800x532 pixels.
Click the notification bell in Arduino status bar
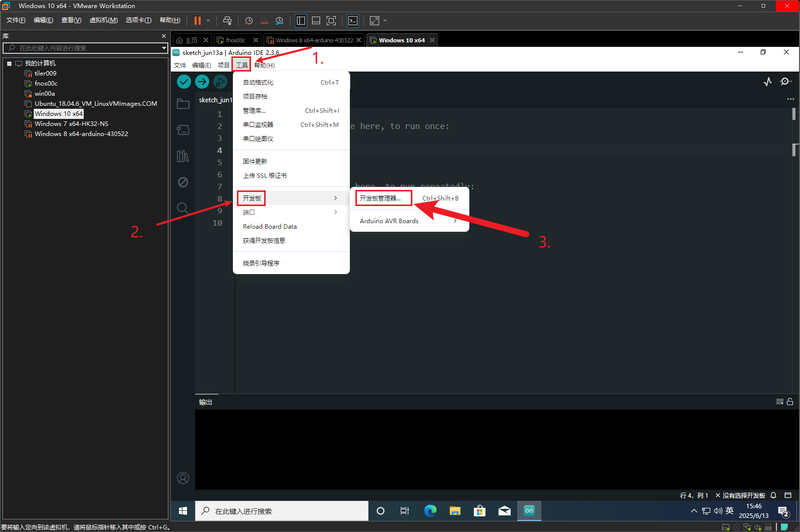pyautogui.click(x=773, y=495)
